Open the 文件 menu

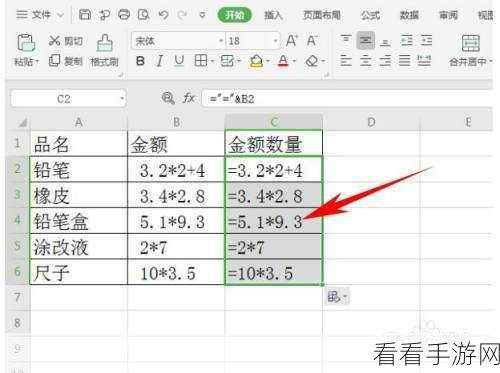click(40, 15)
